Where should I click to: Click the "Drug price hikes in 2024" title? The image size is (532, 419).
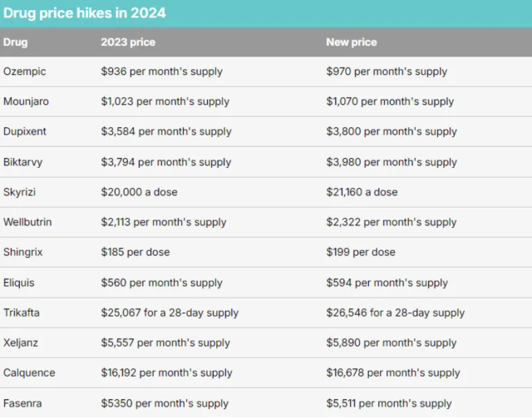85,13
